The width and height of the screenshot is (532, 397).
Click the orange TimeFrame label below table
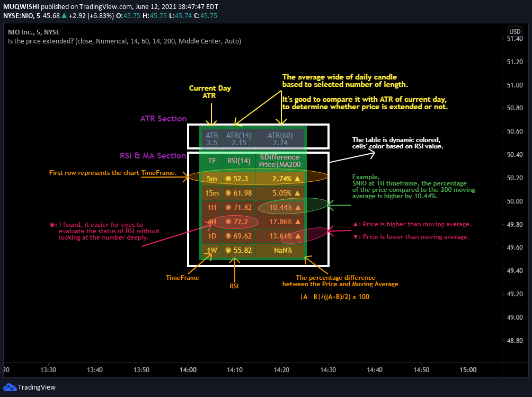point(182,278)
